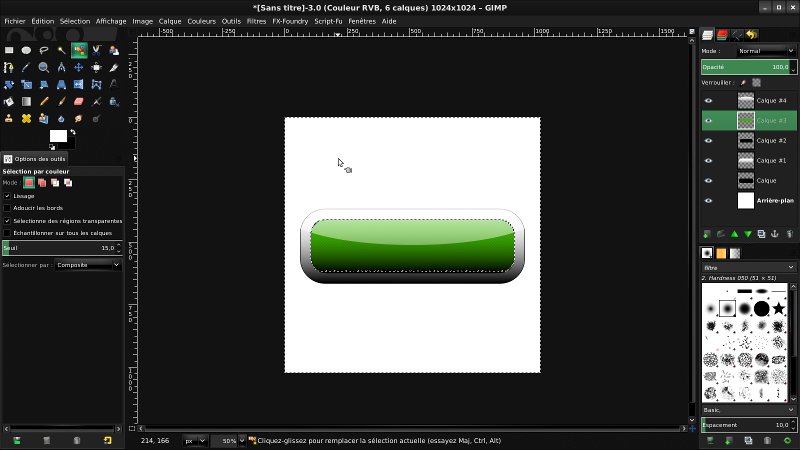Screen dimensions: 800x450
Task: Toggle Sélectionne des régions transparentes
Action: pos(7,221)
